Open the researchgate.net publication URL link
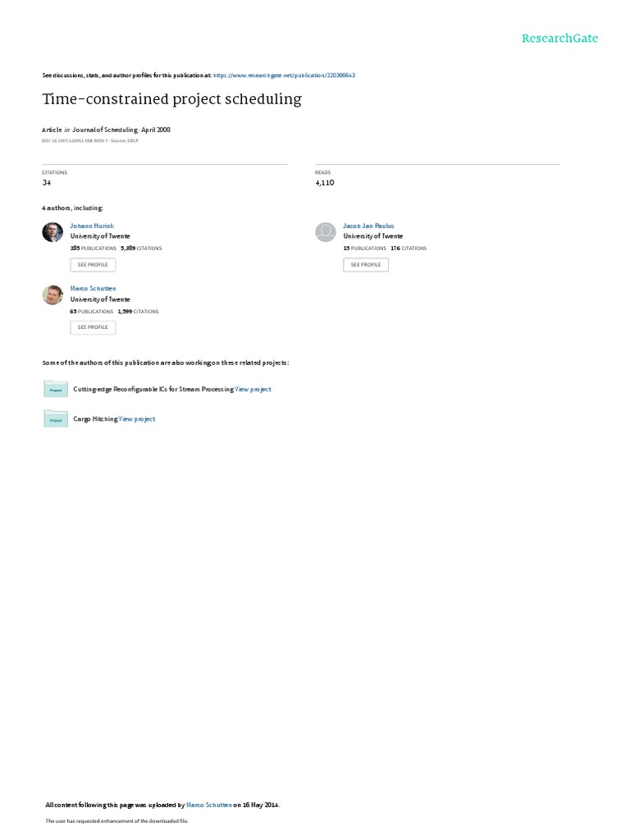Screen dimensions: 630x840 click(284, 75)
